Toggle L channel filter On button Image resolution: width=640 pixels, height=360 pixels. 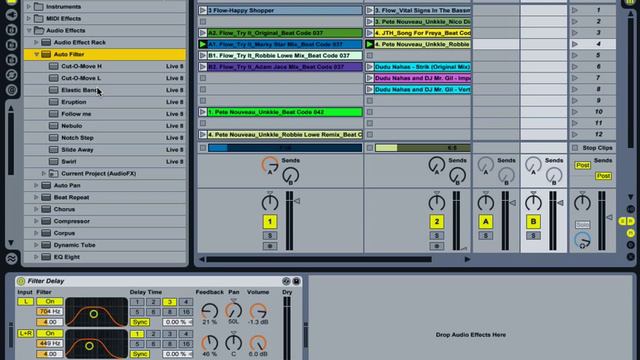click(x=50, y=302)
